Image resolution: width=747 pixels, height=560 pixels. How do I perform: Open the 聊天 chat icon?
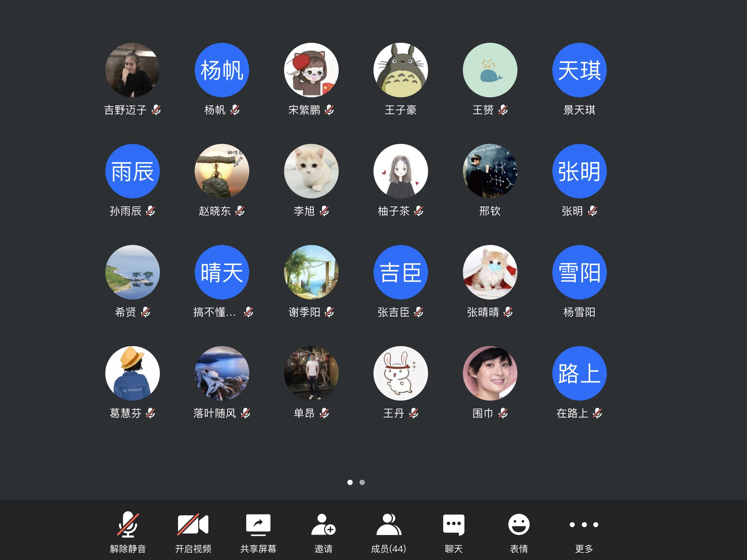click(453, 525)
